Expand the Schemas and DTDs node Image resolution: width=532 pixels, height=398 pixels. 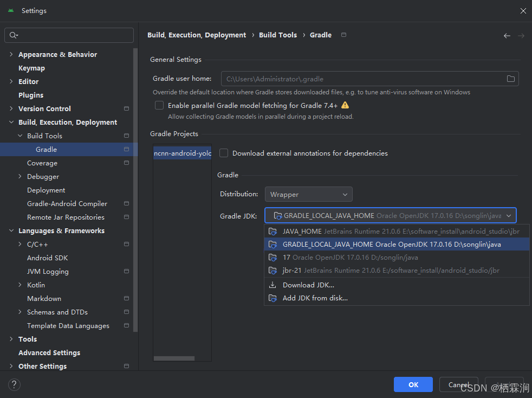pos(20,312)
